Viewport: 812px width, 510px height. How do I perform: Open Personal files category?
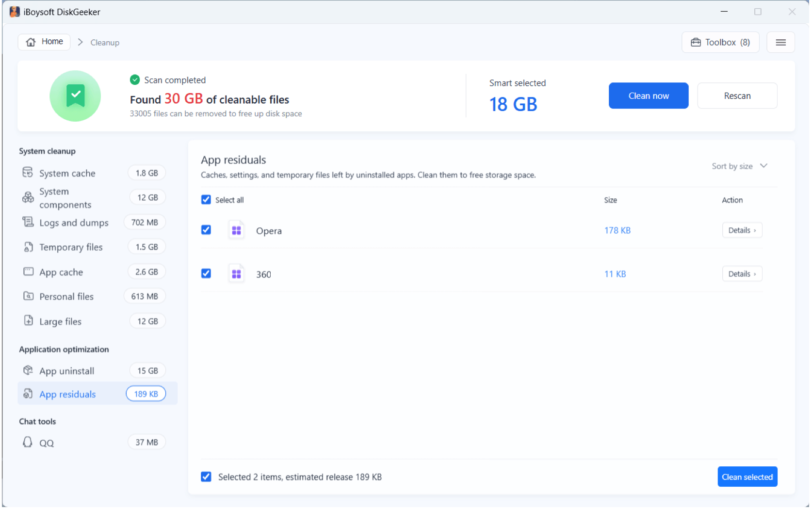97,297
